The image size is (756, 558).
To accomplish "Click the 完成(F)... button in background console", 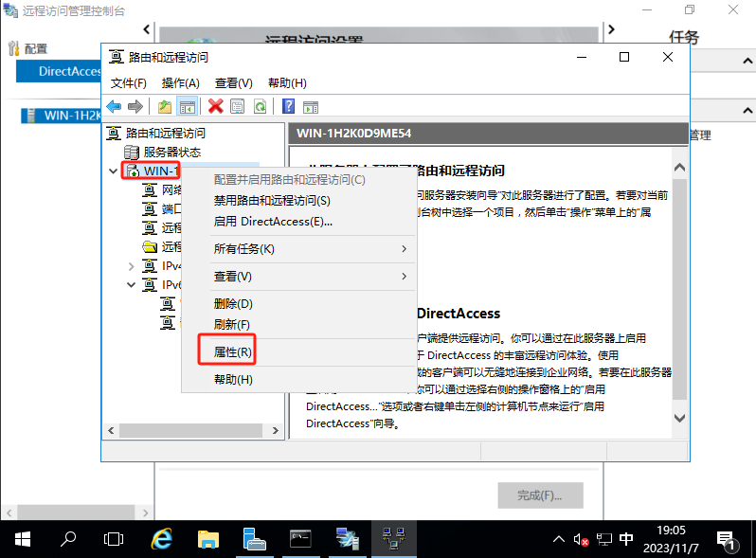I will 540,495.
